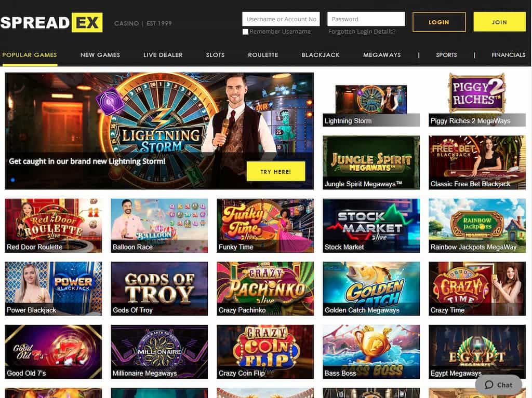Open the Forgotten Login Details link

point(362,32)
